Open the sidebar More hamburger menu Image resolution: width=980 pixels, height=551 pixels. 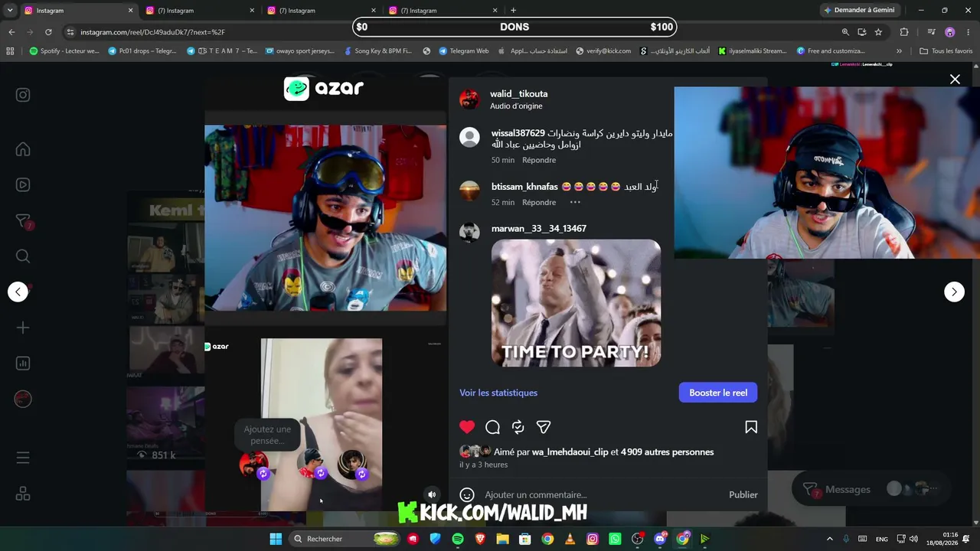point(23,458)
